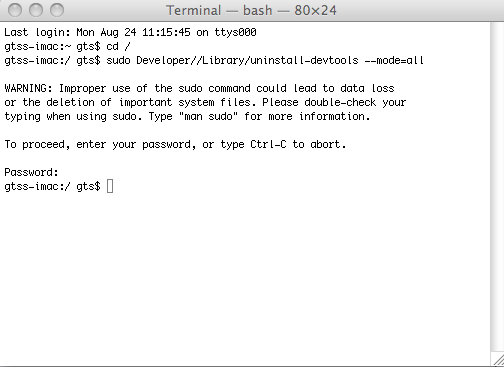Click the "Terminal — bash — 80×24" window title

coord(251,10)
